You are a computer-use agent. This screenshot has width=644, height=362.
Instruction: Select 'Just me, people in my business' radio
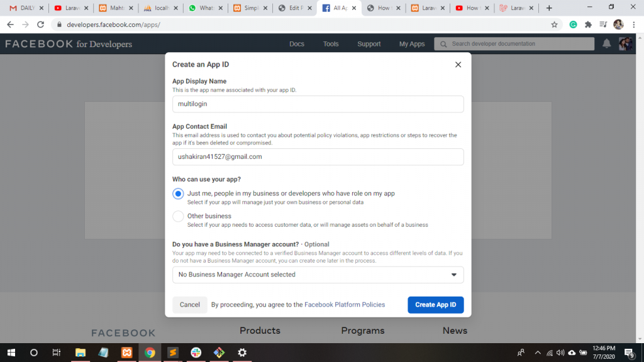178,194
